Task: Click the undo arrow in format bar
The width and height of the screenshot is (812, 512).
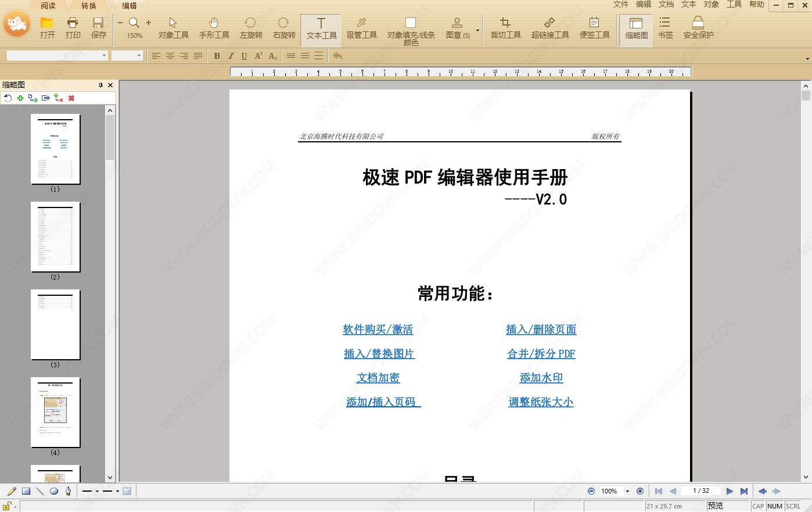Action: (337, 56)
